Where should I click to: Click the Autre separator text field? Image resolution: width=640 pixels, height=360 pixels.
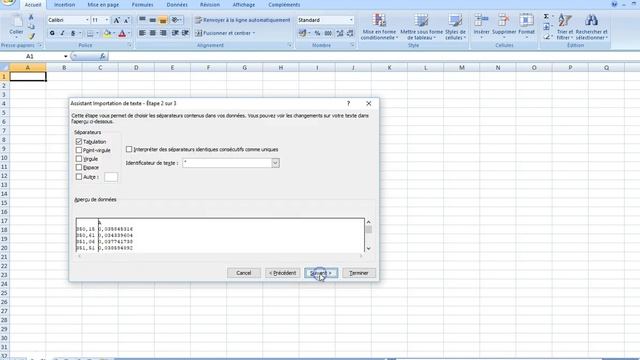(x=111, y=177)
